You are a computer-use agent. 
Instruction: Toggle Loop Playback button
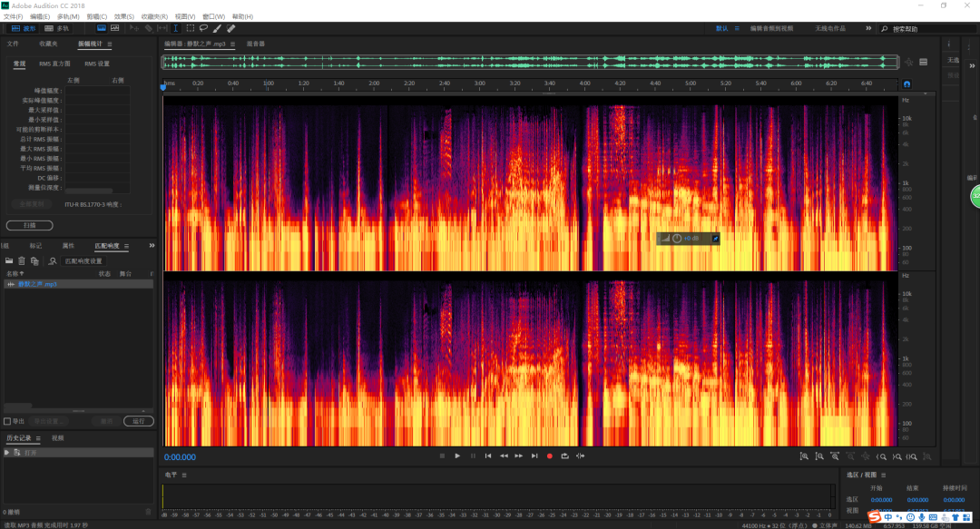pos(565,456)
